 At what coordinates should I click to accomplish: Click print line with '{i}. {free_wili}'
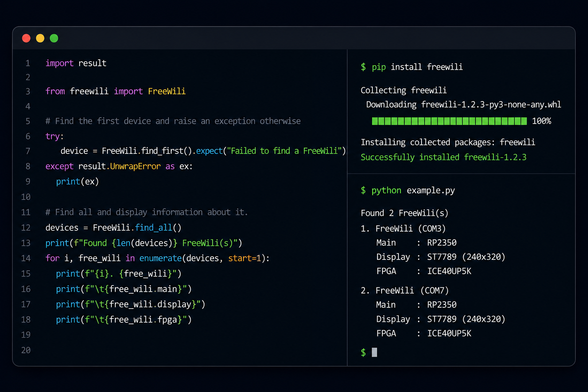coord(119,274)
